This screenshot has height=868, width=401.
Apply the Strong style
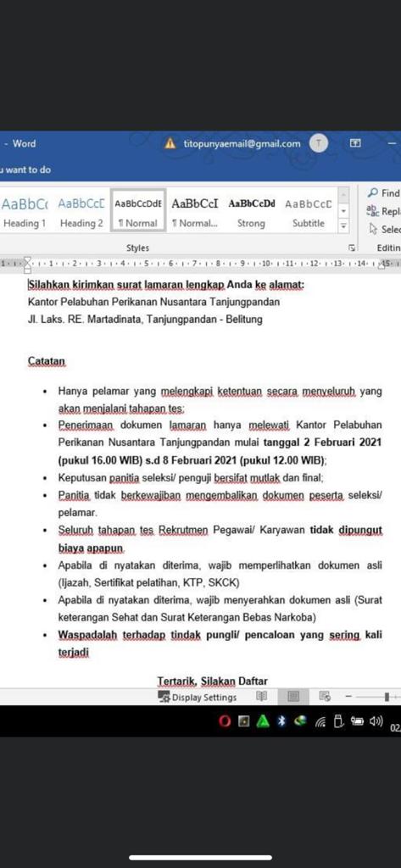point(252,214)
